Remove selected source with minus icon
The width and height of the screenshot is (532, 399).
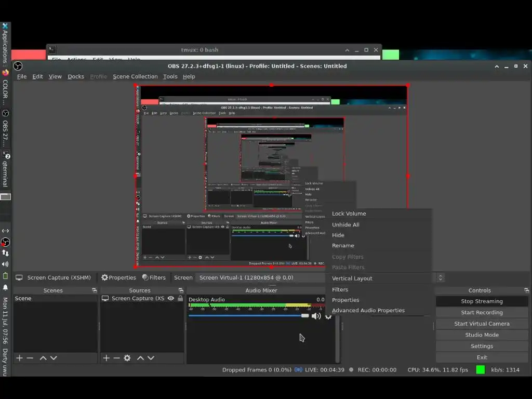tap(117, 358)
